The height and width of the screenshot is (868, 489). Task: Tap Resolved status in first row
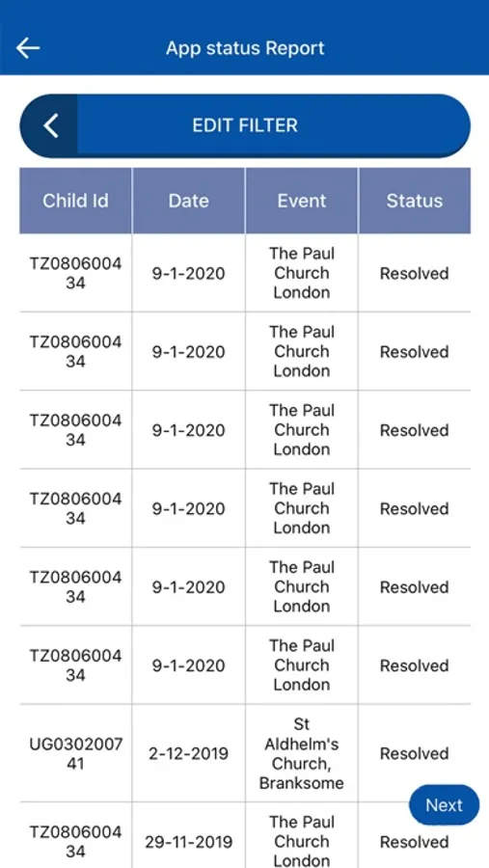[x=414, y=274]
